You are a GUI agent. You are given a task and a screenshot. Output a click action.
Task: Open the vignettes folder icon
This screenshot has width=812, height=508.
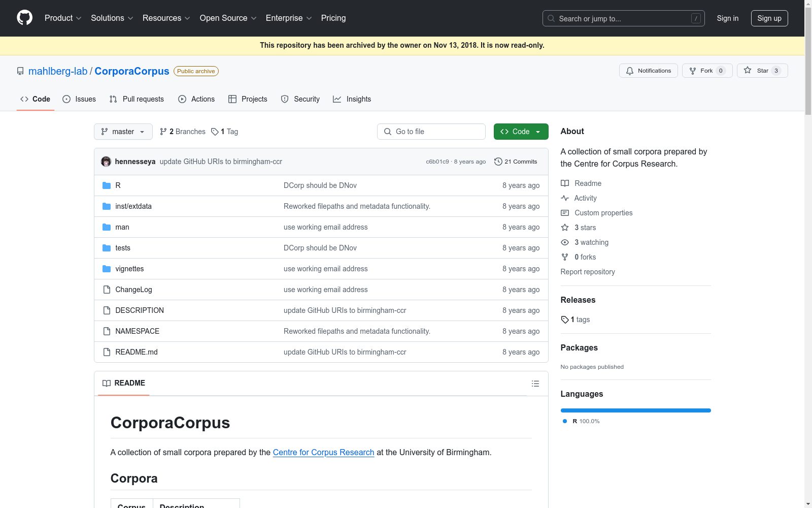tap(107, 269)
